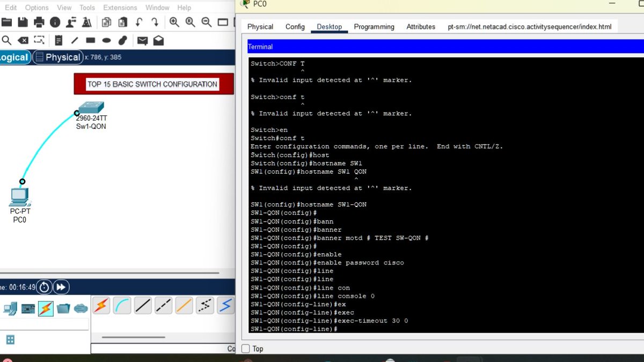Open the Options menu
The image size is (644, 362).
pos(37,8)
